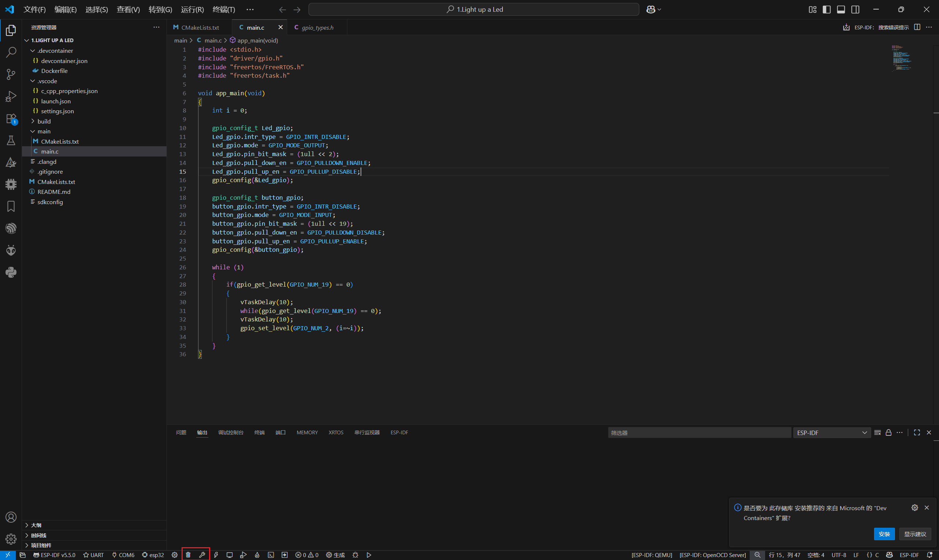Click the flash device lightning icon
This screenshot has width=939, height=560.
[x=216, y=555]
